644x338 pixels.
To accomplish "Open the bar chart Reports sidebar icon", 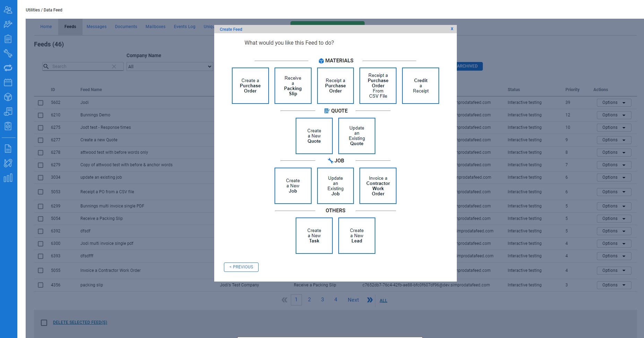I will pyautogui.click(x=8, y=178).
